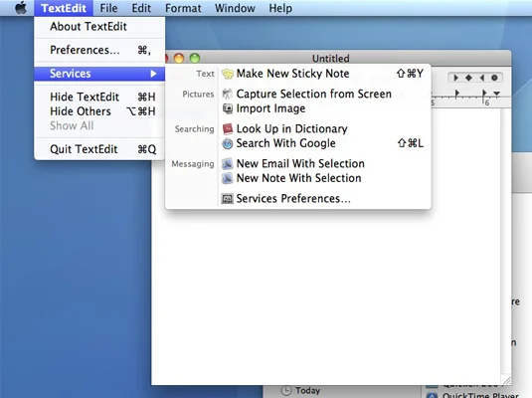Click the Untitled window title bar
Viewport: 532px width, 398px height.
point(331,58)
